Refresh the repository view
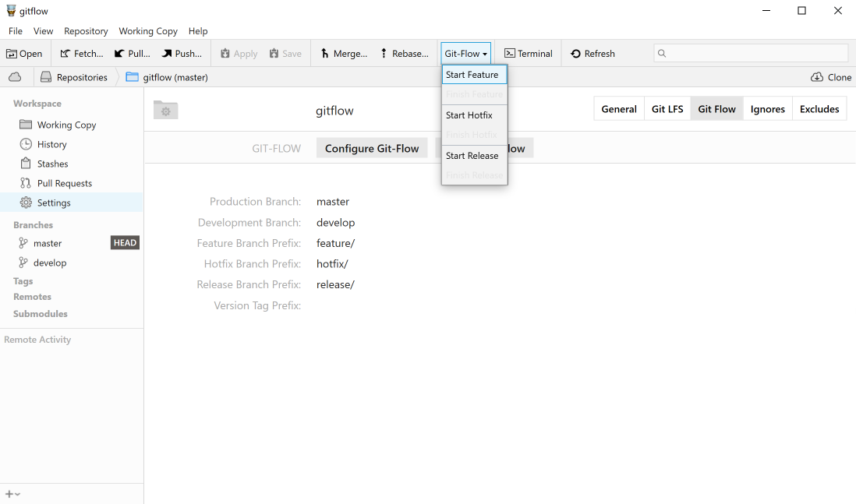Image resolution: width=856 pixels, height=504 pixels. click(592, 54)
